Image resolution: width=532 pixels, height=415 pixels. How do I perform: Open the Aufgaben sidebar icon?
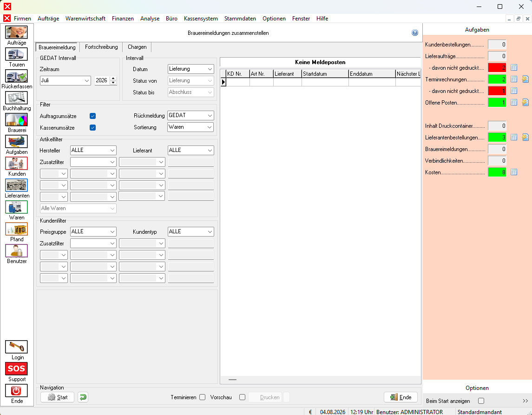click(16, 141)
